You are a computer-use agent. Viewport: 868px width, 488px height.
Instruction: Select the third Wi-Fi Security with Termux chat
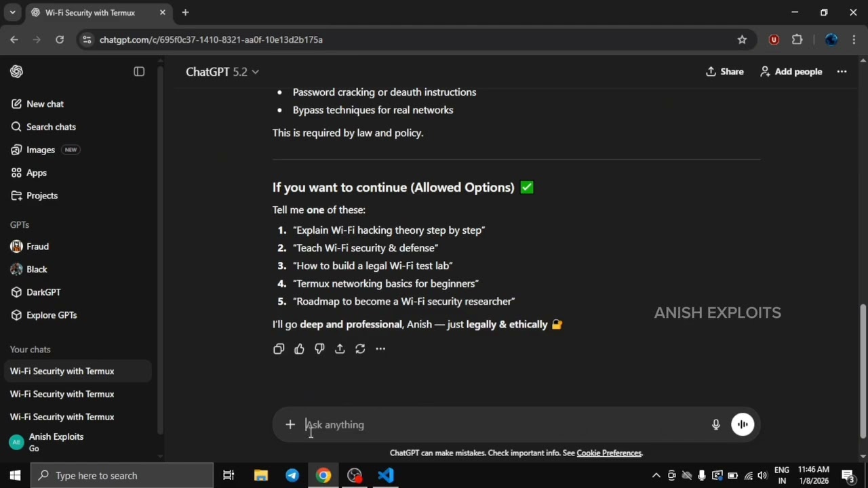(78, 417)
